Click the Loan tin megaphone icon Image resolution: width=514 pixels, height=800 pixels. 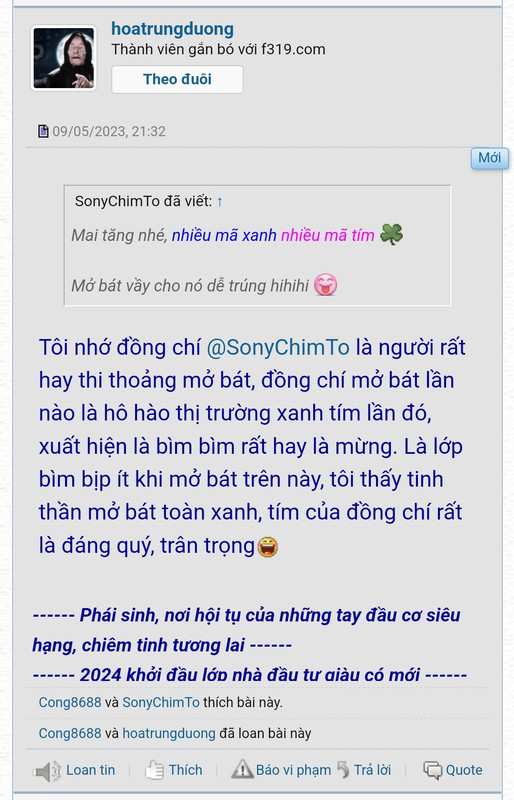coord(47,771)
